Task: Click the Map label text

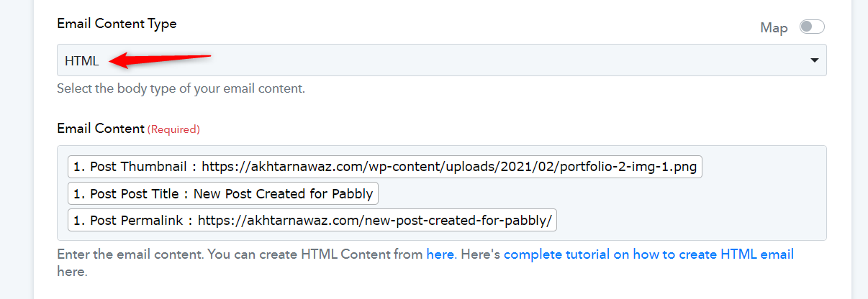Action: (774, 28)
